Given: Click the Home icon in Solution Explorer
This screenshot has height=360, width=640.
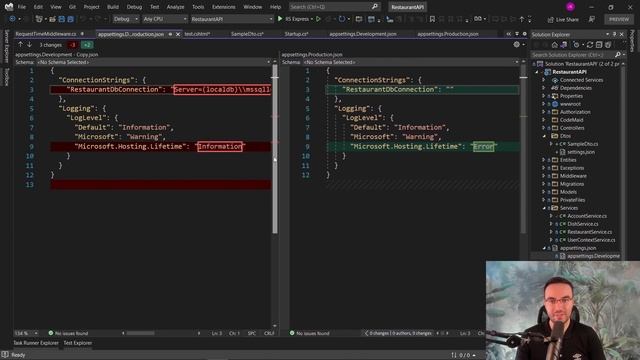Looking at the screenshot, I should click(555, 45).
